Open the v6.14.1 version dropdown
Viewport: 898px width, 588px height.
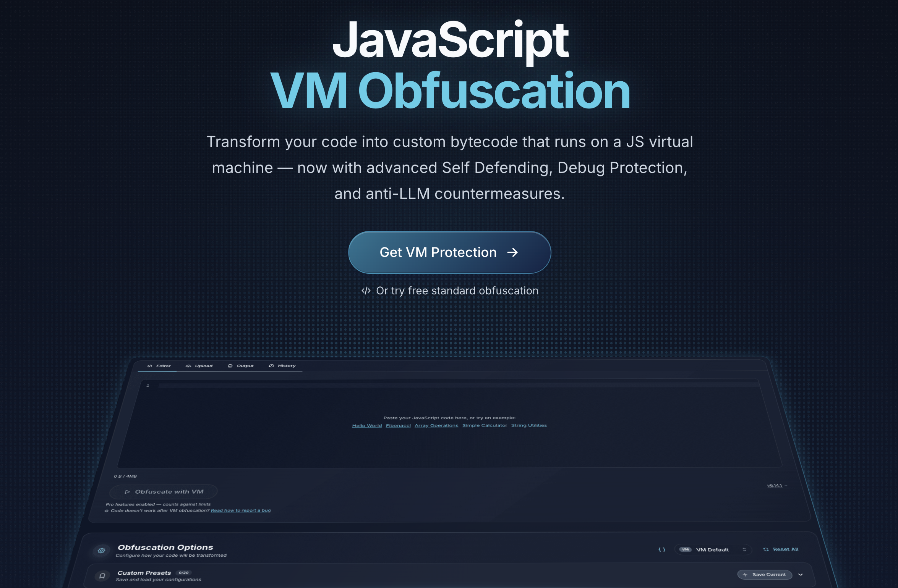tap(777, 486)
